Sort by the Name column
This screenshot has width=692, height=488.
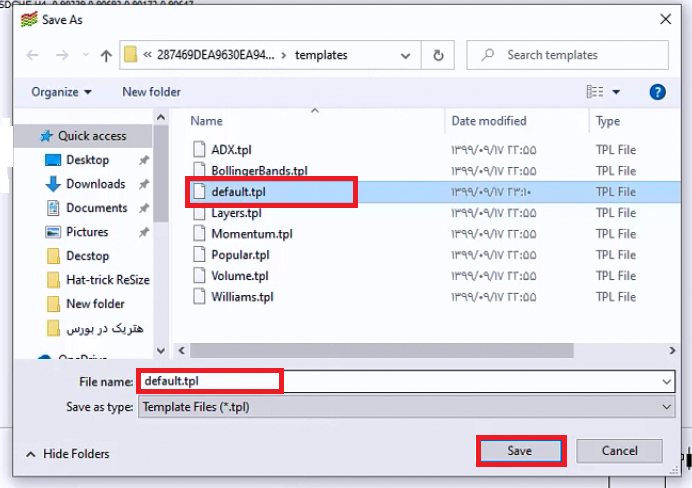(206, 121)
